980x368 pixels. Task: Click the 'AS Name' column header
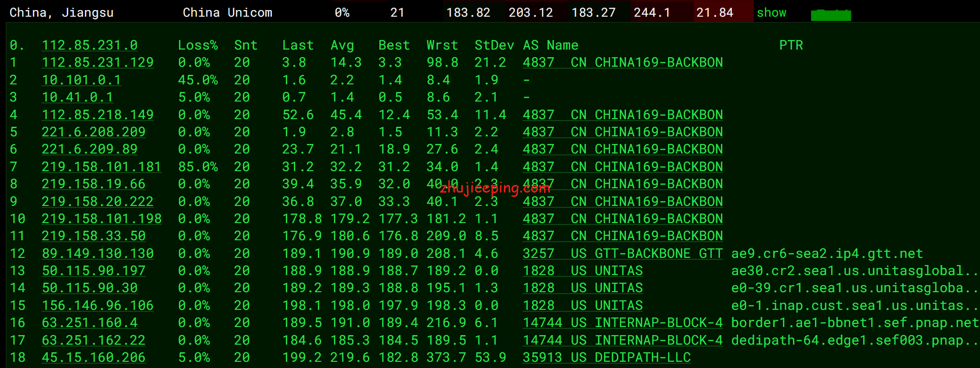coord(551,45)
